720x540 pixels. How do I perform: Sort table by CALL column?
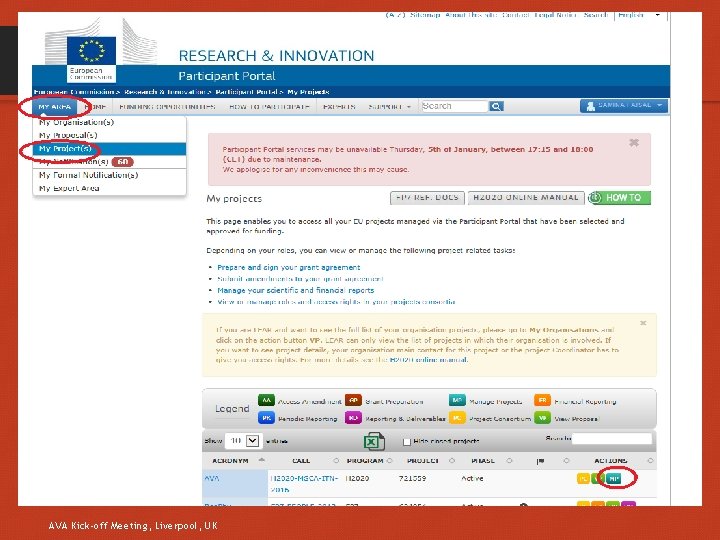(x=336, y=461)
